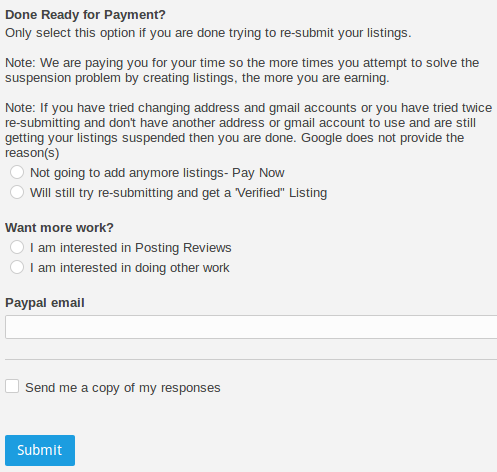This screenshot has width=497, height=472.
Task: Click the blue Submit button
Action: tap(40, 450)
